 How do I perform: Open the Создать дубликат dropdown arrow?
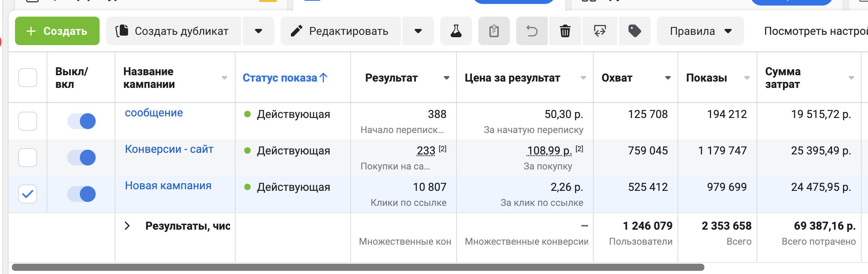pos(259,31)
